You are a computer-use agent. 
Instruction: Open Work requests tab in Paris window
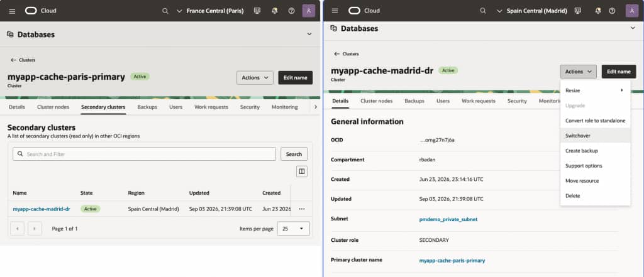pos(211,107)
